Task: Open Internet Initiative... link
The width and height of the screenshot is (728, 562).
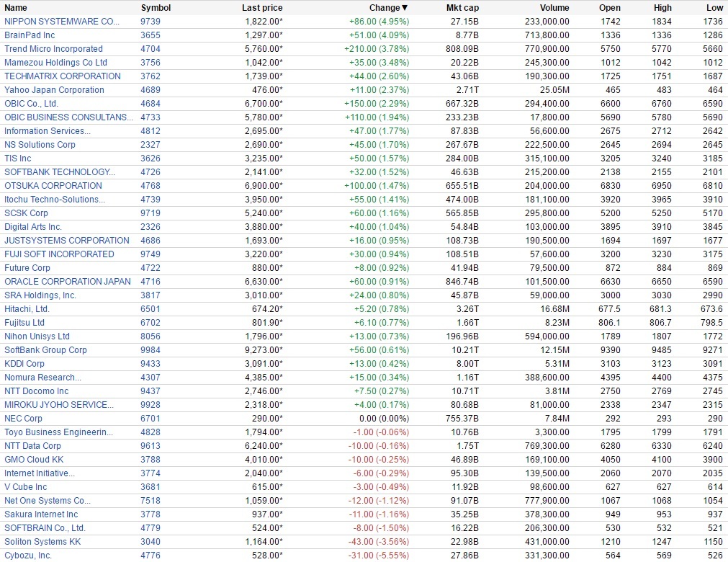Action: click(x=40, y=474)
